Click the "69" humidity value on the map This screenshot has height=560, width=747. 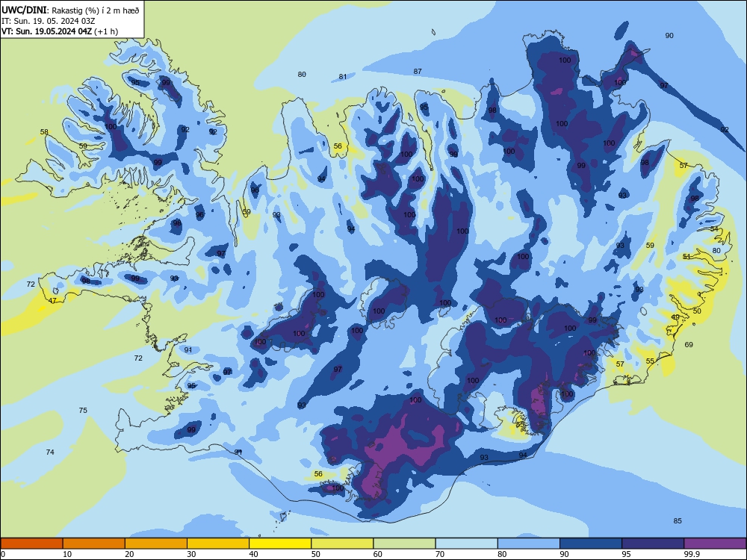pos(689,344)
